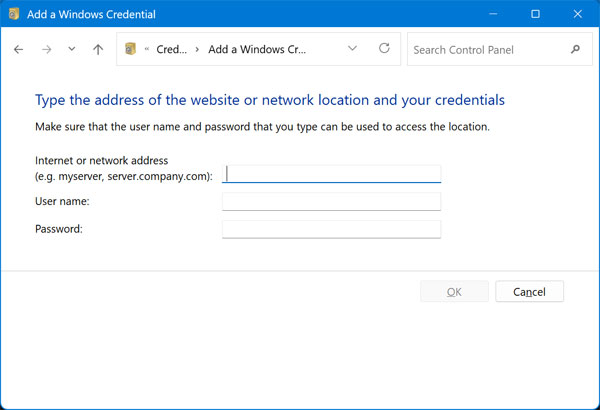Refresh the page with refresh icon
The width and height of the screenshot is (600, 410).
coord(384,48)
